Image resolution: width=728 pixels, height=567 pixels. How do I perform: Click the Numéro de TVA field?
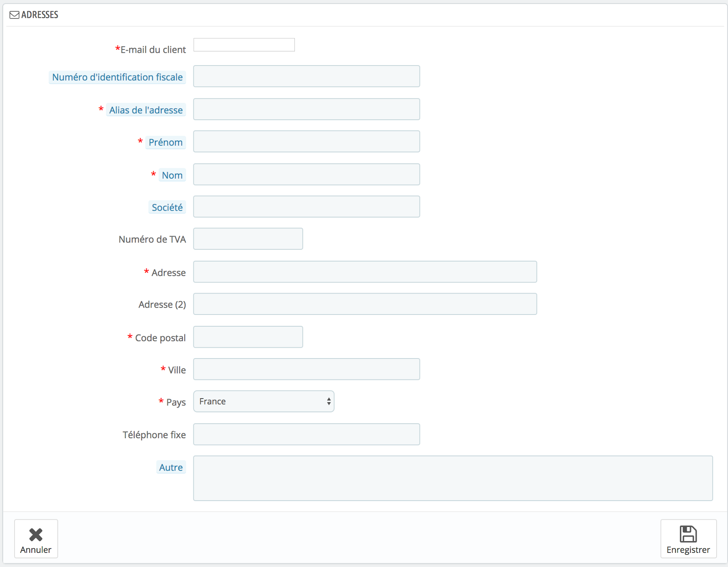click(x=248, y=239)
